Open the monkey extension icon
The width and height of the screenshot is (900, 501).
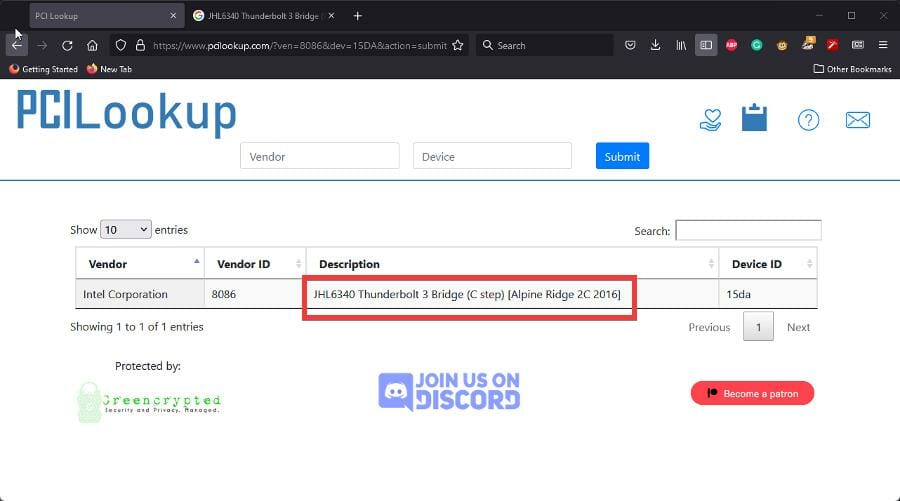pyautogui.click(x=782, y=45)
